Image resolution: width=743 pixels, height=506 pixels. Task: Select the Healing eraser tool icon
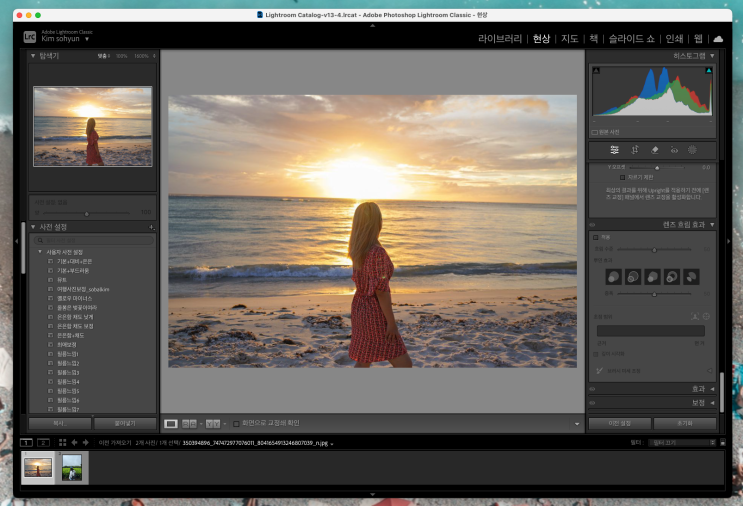654,150
